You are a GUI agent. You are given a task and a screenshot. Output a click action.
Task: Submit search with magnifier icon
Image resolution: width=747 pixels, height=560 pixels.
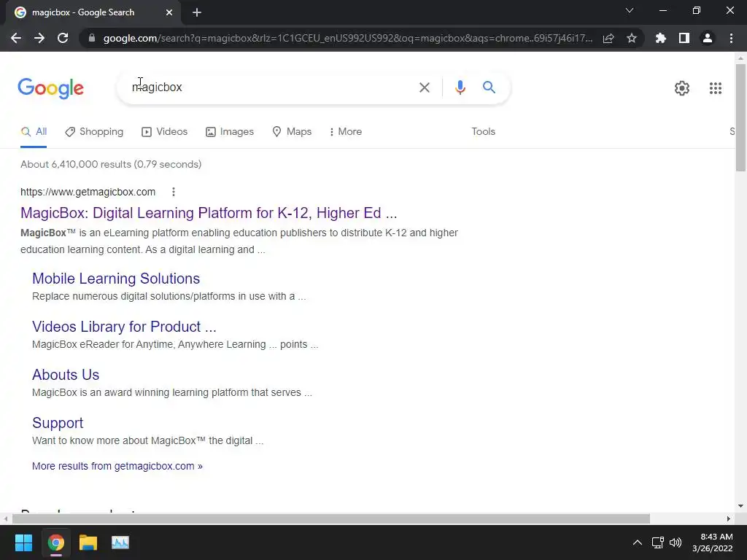[489, 87]
